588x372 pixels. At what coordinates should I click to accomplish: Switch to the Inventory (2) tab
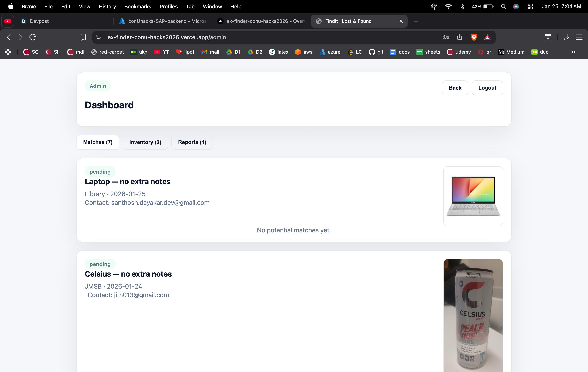tap(145, 142)
